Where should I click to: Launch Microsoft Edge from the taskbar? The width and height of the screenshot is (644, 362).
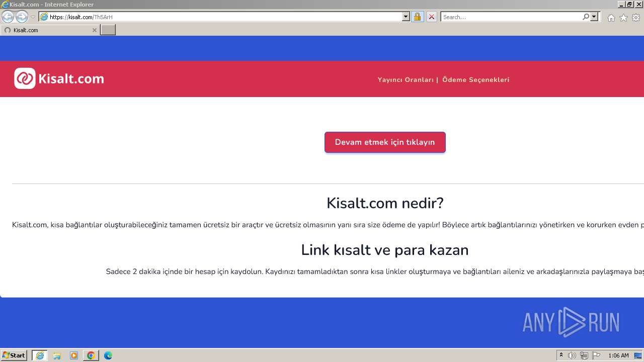pyautogui.click(x=108, y=355)
